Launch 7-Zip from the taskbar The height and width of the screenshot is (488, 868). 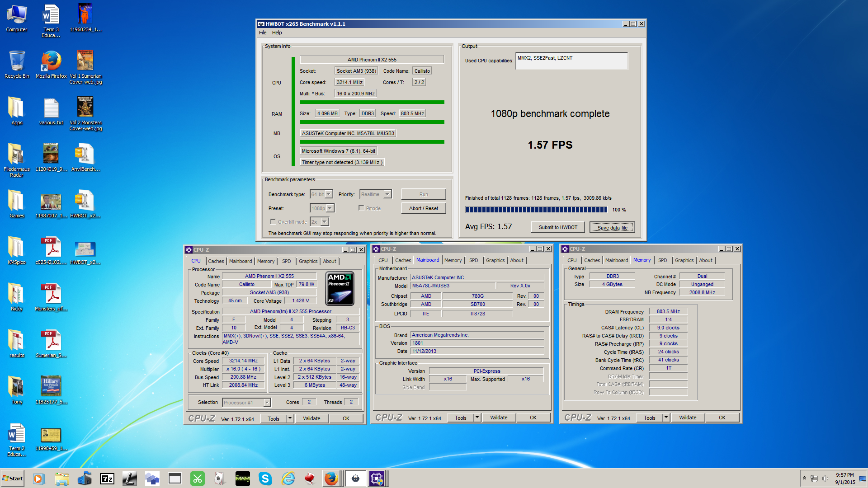coord(107,479)
